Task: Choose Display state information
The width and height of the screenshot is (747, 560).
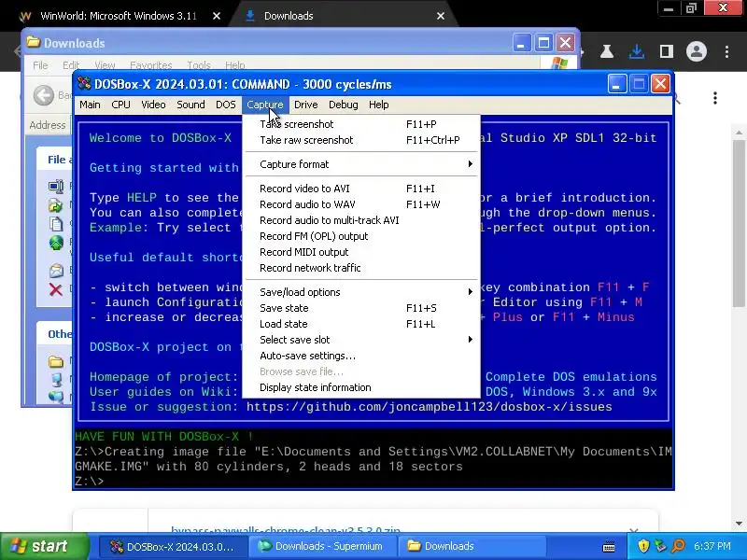Action: tap(361, 387)
